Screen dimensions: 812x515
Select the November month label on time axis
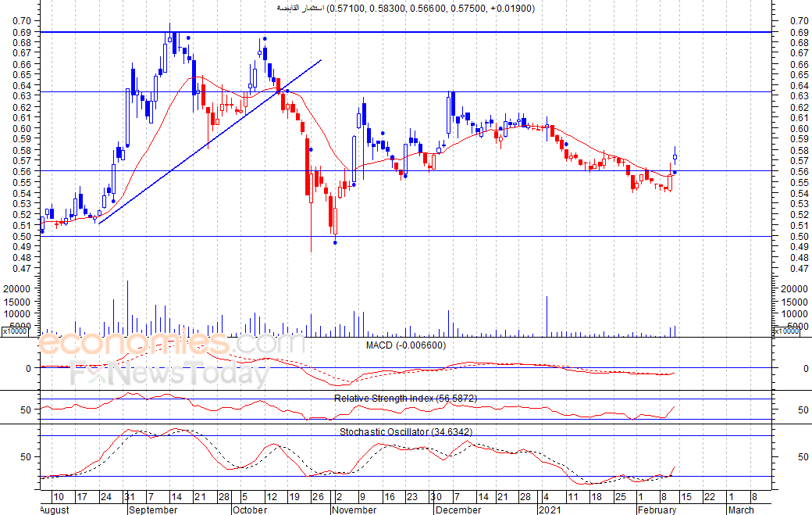(x=354, y=510)
